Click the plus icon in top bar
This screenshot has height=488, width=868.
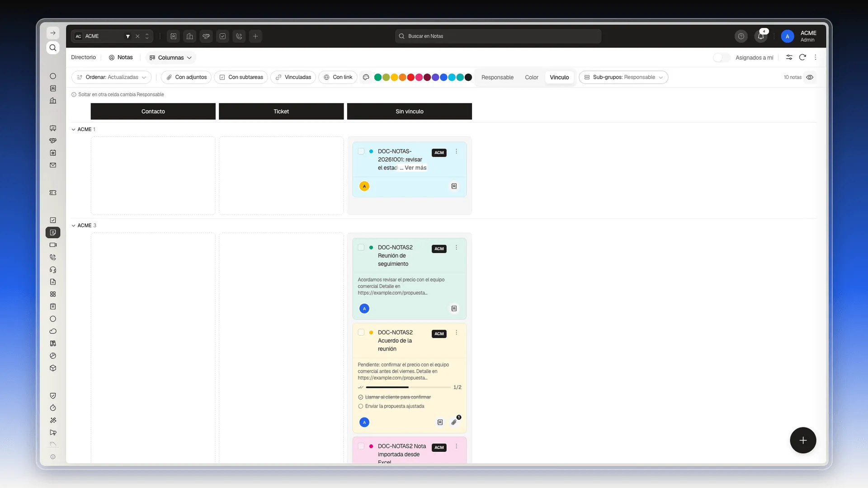click(255, 36)
